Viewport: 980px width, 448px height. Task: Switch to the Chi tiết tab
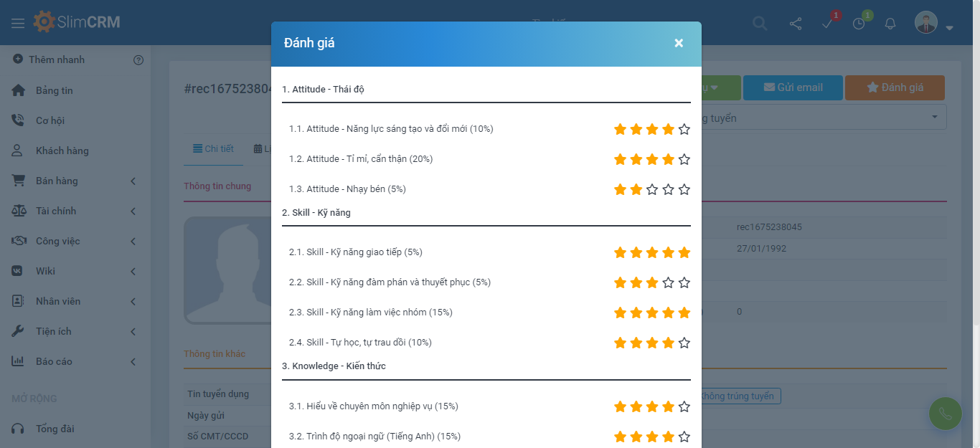pos(213,148)
